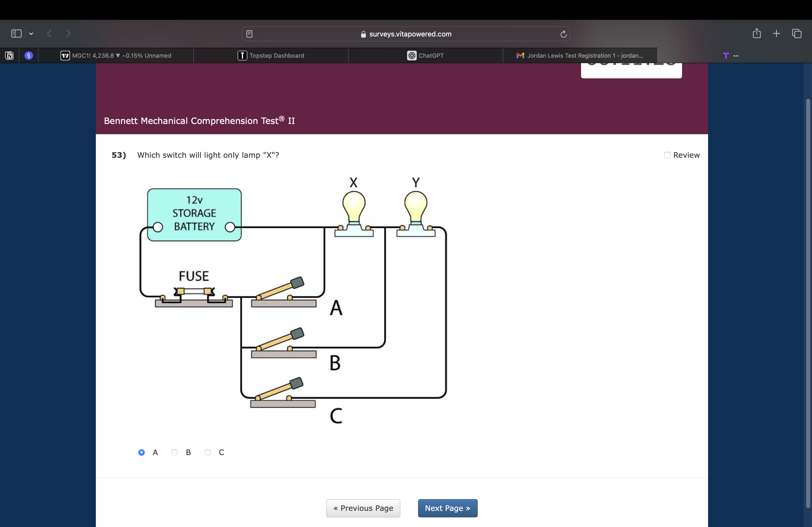
Task: Open a new tab with the plus icon
Action: (776, 33)
